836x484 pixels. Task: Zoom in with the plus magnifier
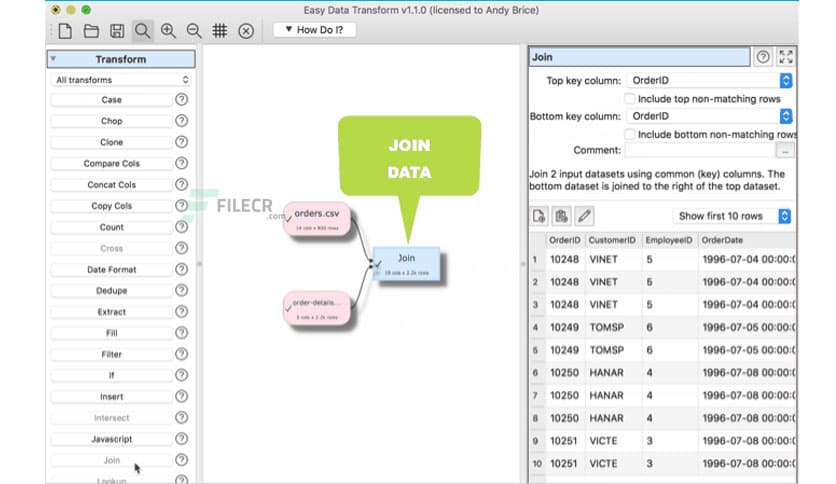click(x=168, y=31)
